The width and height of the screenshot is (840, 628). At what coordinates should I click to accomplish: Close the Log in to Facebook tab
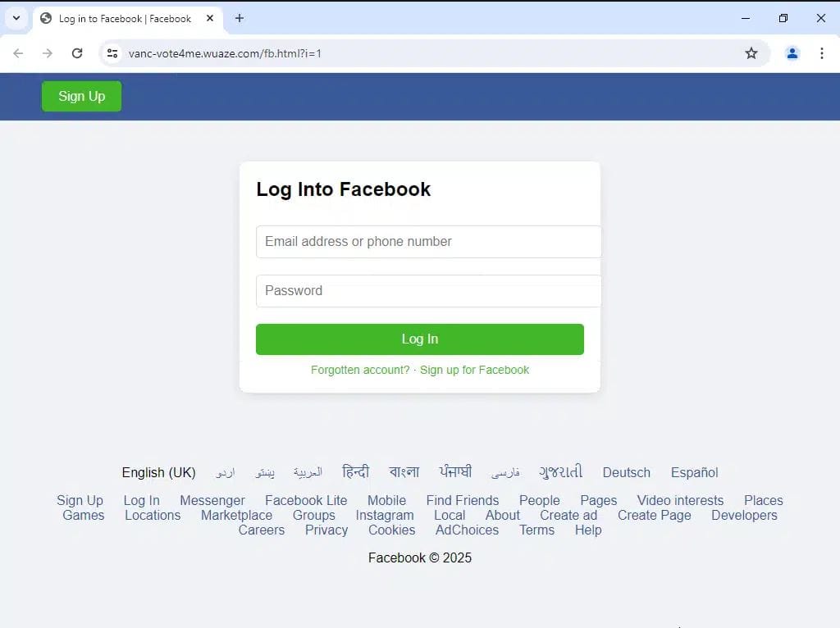coord(210,18)
